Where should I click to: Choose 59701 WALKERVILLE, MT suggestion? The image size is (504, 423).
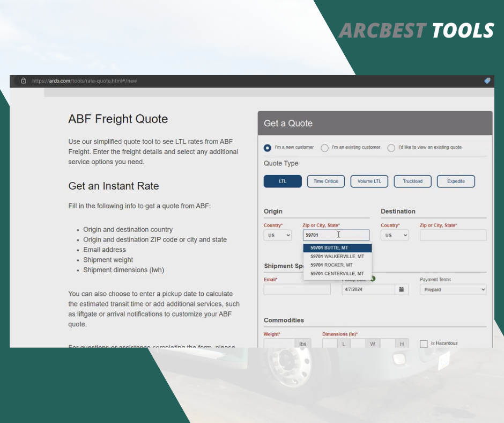pyautogui.click(x=337, y=257)
